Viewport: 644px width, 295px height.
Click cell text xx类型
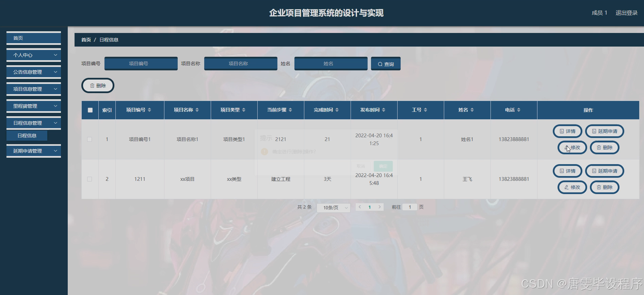point(234,179)
